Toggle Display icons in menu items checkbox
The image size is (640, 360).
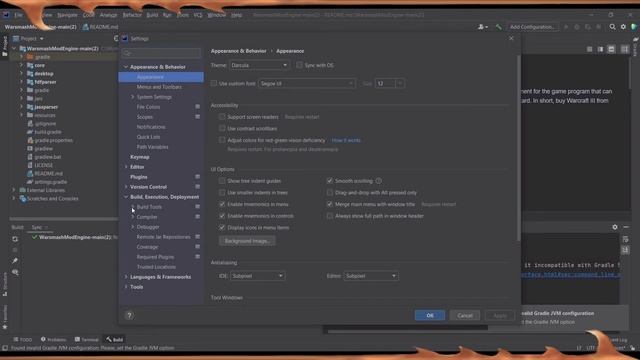[x=222, y=227]
